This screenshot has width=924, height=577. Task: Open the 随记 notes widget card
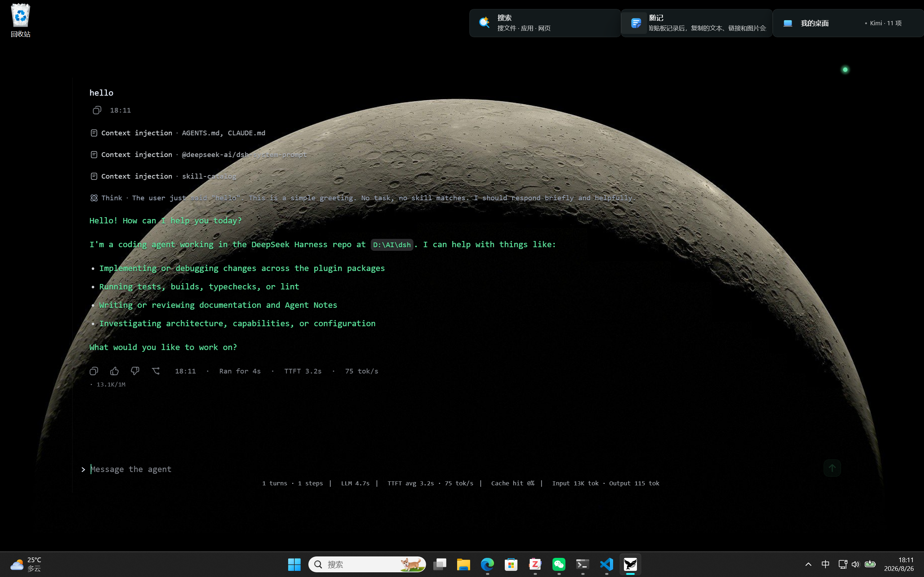point(697,23)
